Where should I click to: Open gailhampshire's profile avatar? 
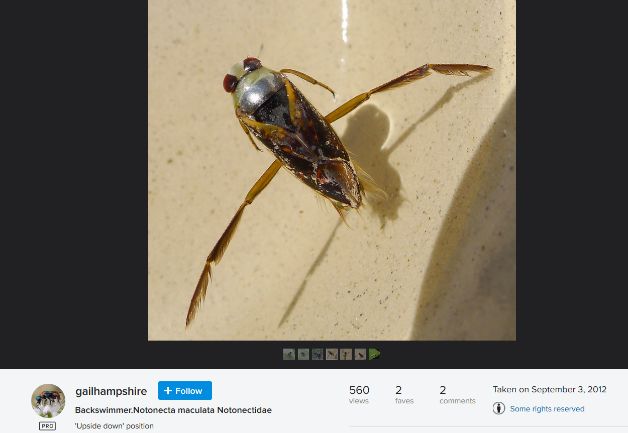point(48,401)
